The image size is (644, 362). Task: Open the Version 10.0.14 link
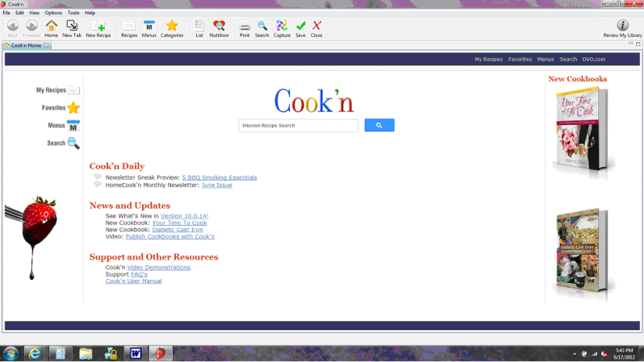[x=185, y=216]
